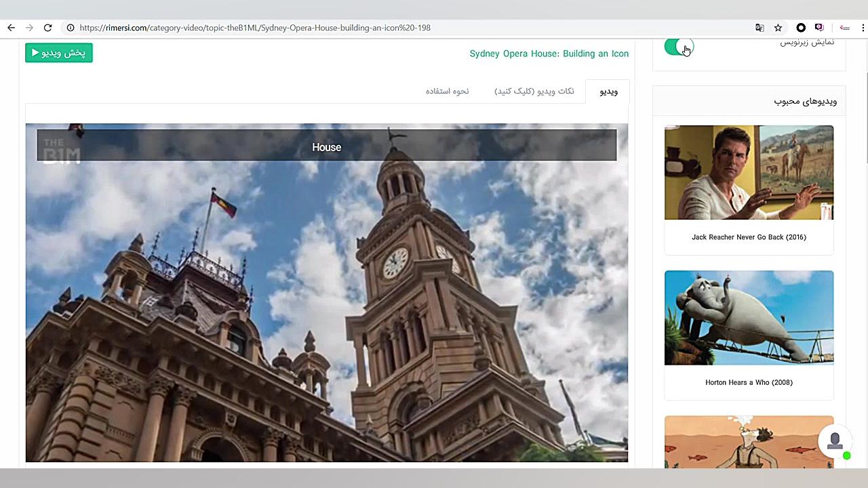The image size is (868, 488).
Task: Click the browser forward arrow
Action: point(29,28)
